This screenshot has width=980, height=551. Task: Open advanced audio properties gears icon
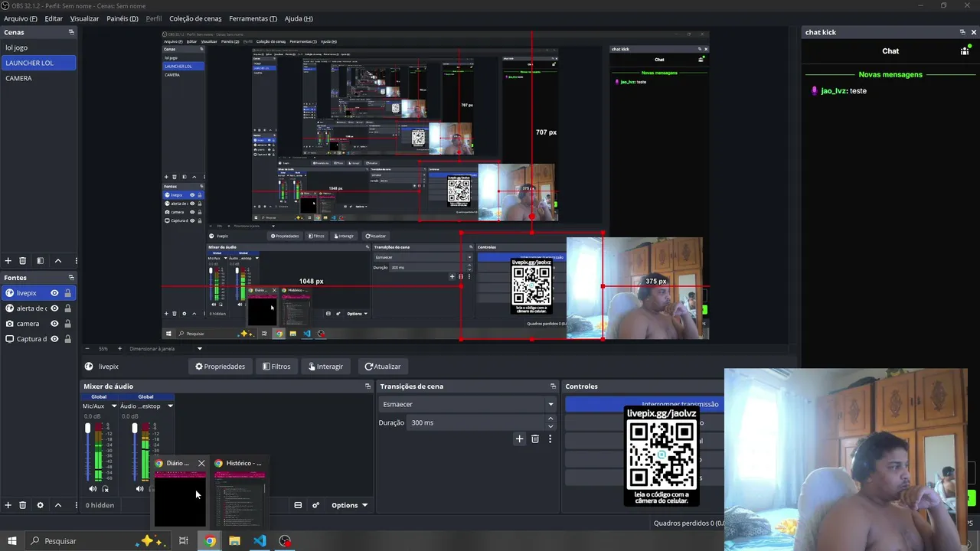point(315,505)
